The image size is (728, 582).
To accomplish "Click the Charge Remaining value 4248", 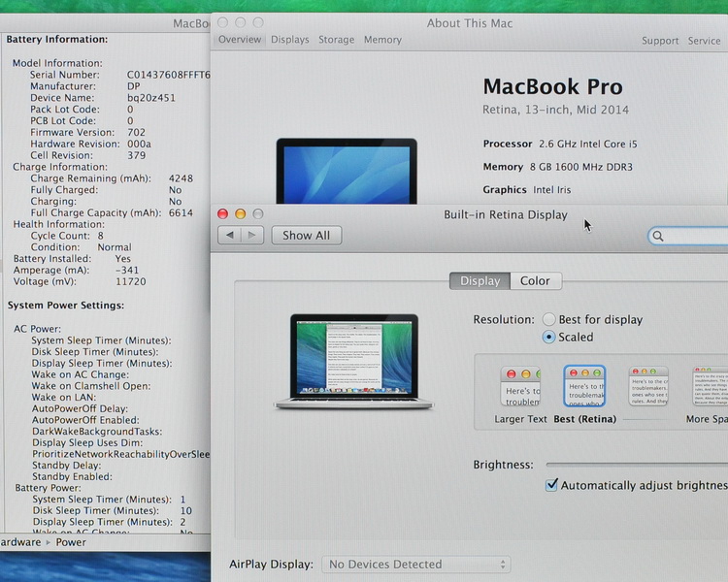I will point(181,178).
